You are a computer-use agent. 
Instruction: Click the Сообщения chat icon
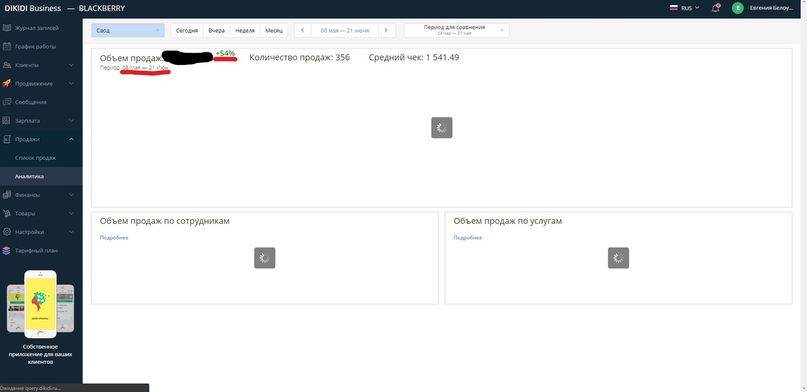pyautogui.click(x=6, y=102)
